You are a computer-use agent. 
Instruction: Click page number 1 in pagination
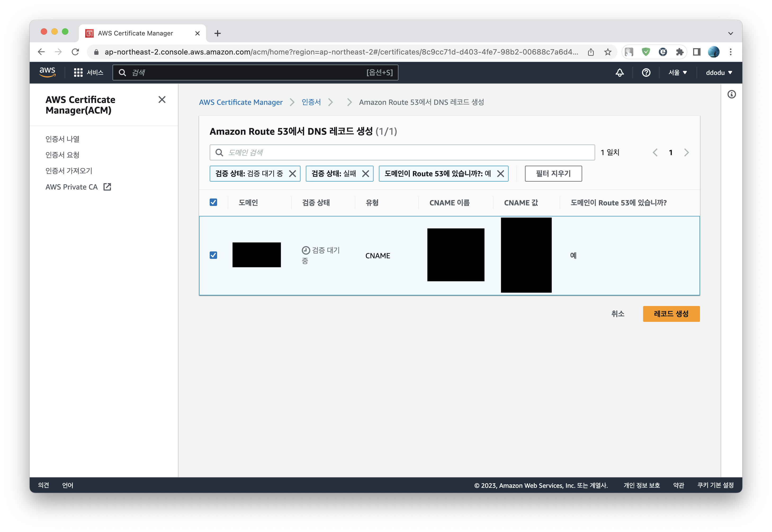tap(670, 153)
